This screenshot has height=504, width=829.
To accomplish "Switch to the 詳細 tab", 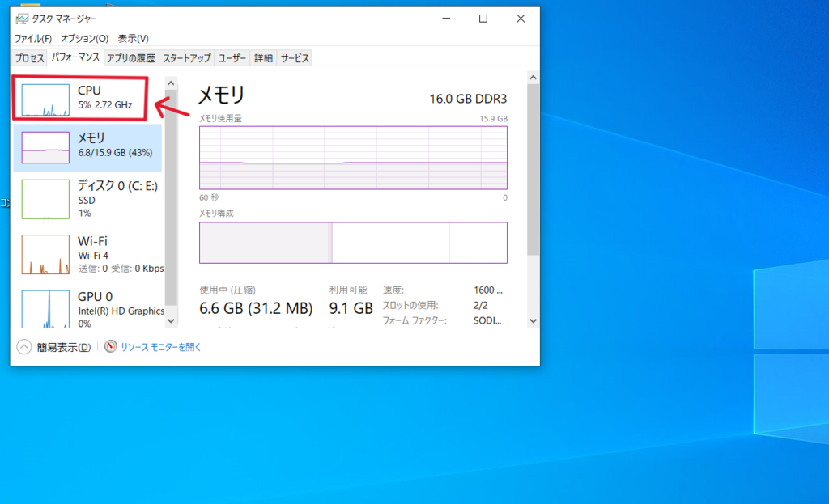I will click(263, 58).
